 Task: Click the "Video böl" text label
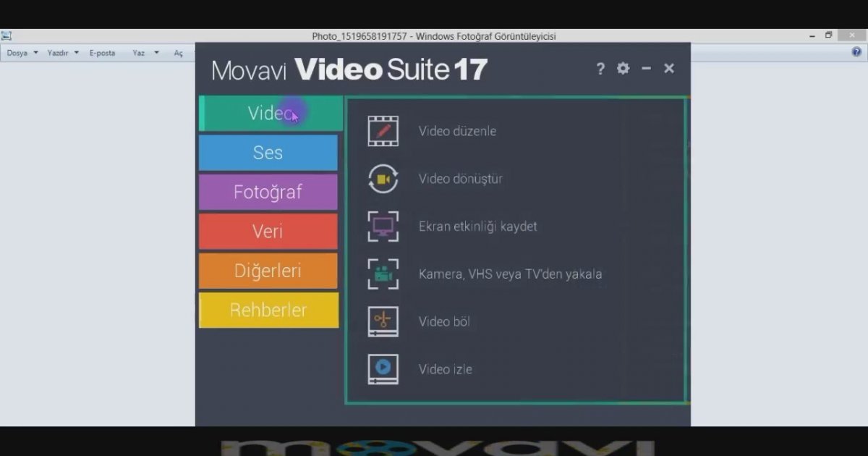pos(444,321)
